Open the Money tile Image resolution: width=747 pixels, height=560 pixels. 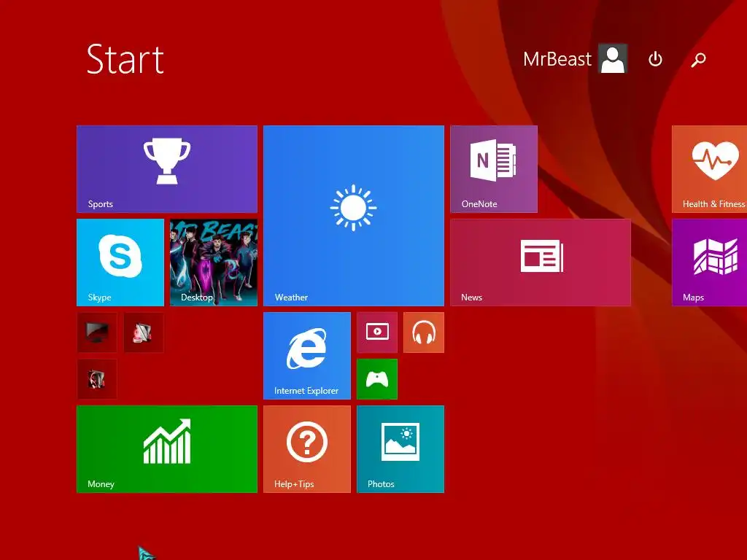[167, 449]
